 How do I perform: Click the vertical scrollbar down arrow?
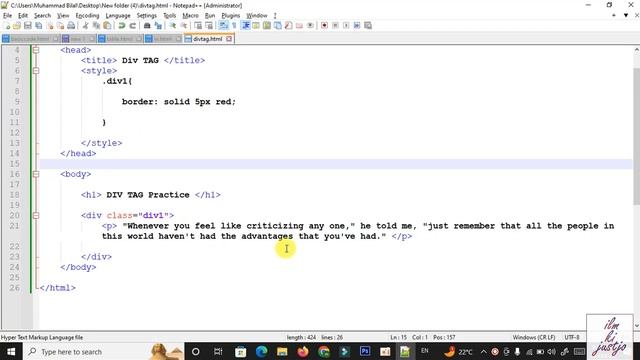[636, 326]
